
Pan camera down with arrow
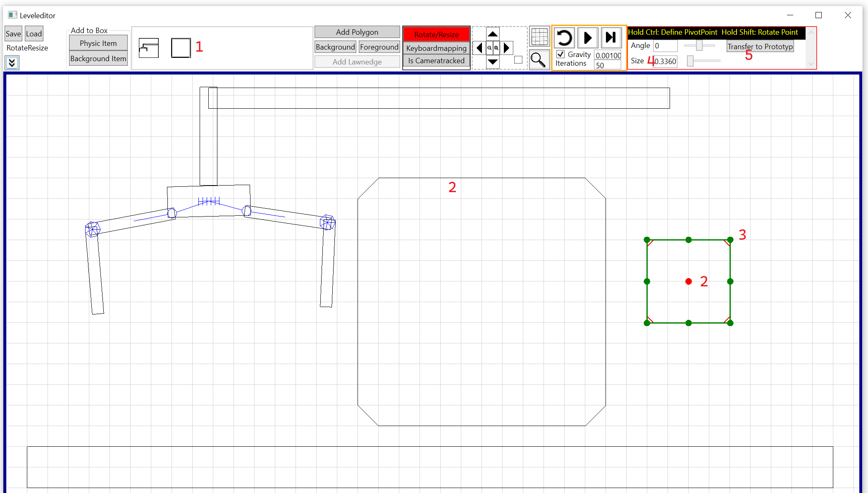click(x=493, y=62)
